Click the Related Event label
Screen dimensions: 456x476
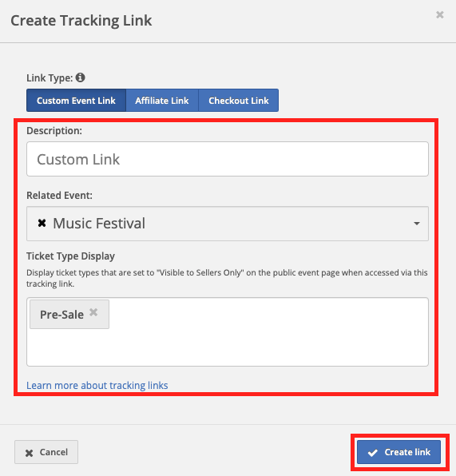60,195
